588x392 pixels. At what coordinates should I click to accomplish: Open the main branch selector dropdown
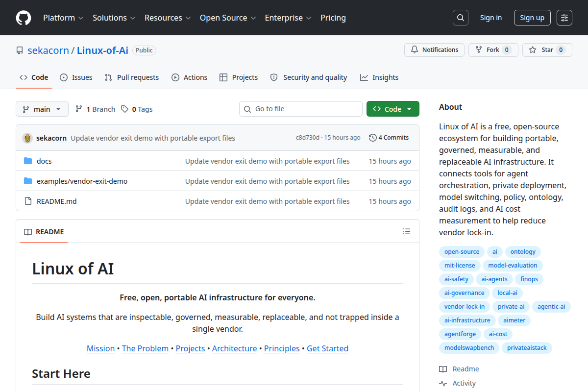[x=42, y=109]
